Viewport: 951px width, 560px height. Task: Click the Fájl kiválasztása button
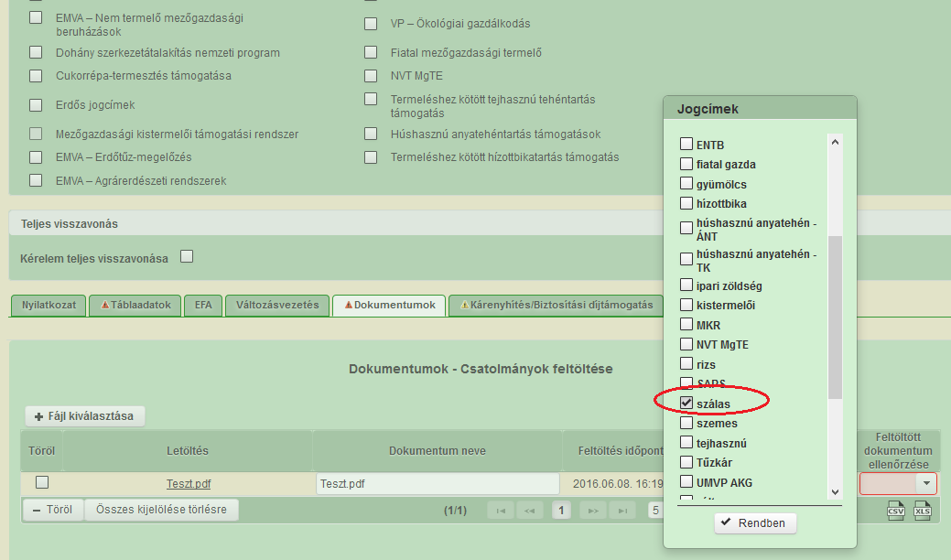point(85,416)
